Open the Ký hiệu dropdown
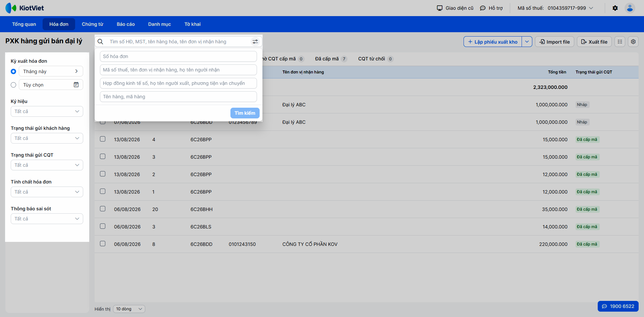Image resolution: width=644 pixels, height=317 pixels. coord(47,111)
